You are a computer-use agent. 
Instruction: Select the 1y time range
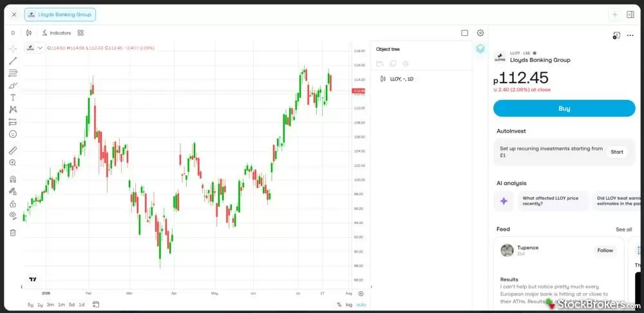point(40,305)
